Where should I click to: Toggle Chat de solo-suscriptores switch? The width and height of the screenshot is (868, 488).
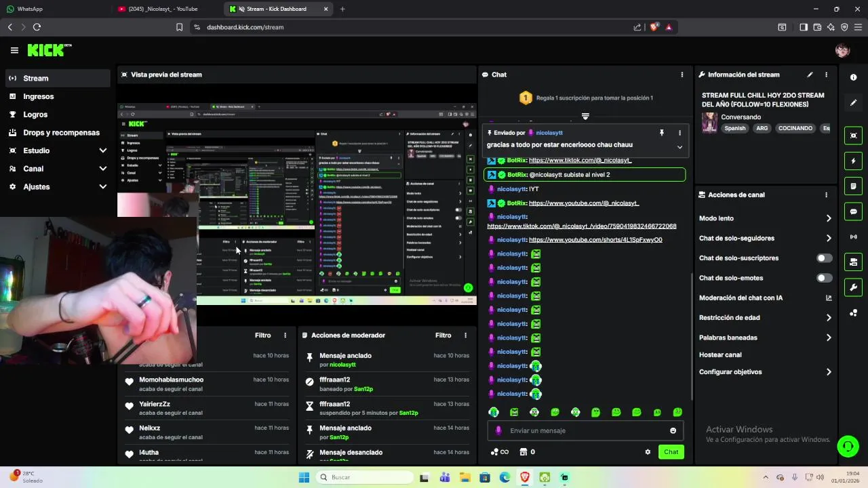[x=824, y=258]
